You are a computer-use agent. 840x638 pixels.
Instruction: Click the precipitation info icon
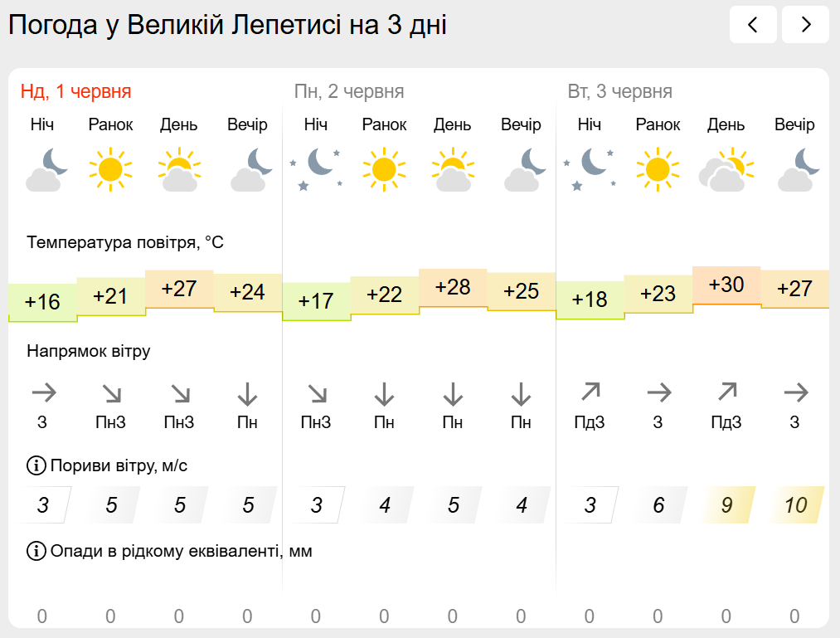[36, 550]
